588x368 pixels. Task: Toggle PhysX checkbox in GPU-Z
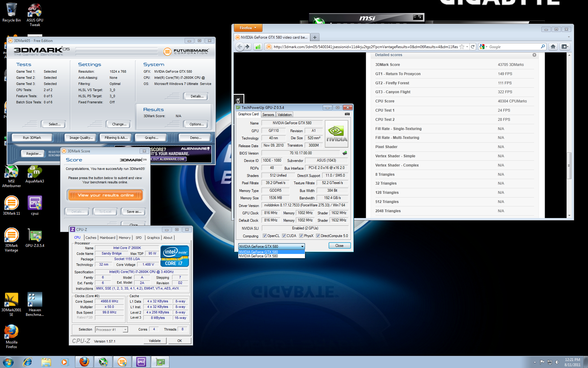(x=301, y=236)
